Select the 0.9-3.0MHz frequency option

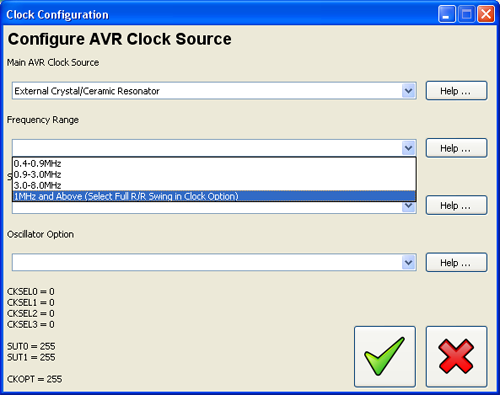[x=214, y=174]
